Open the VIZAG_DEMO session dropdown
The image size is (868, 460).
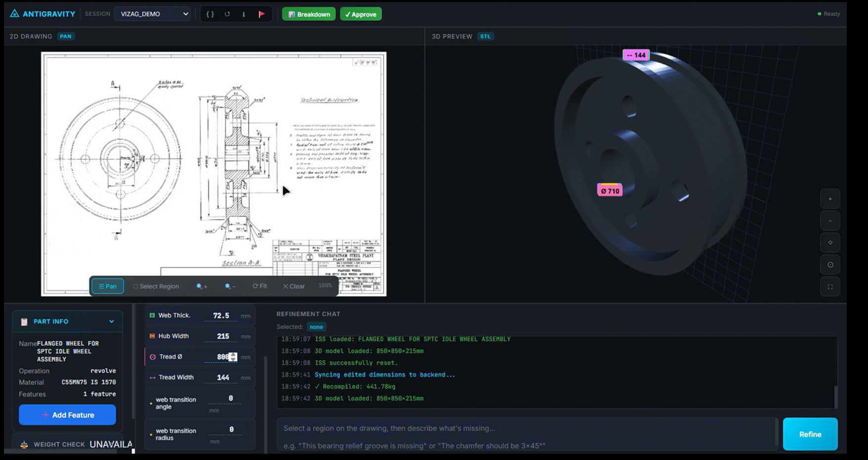153,14
